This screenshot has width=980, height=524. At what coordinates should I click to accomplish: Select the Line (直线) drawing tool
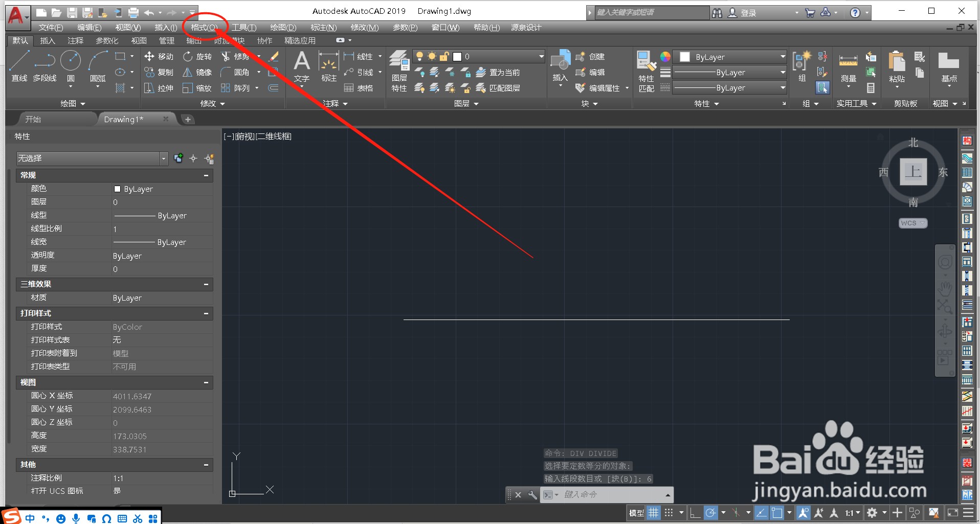pos(19,66)
